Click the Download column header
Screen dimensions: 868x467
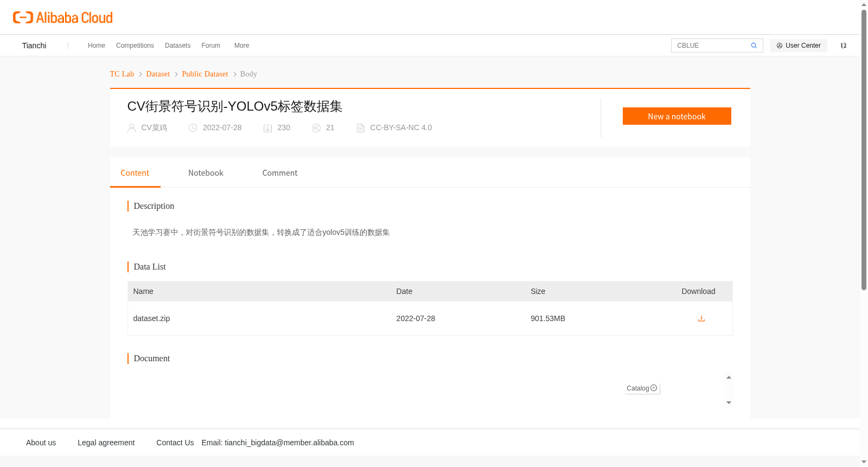point(698,291)
